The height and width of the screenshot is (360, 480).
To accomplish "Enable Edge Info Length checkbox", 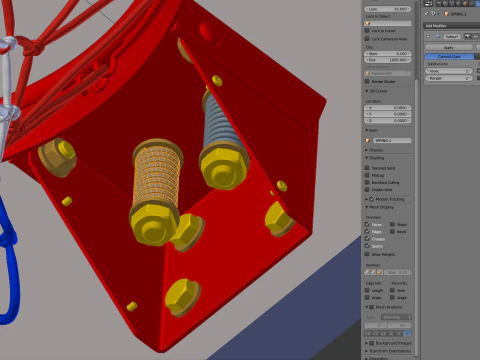I will (367, 290).
